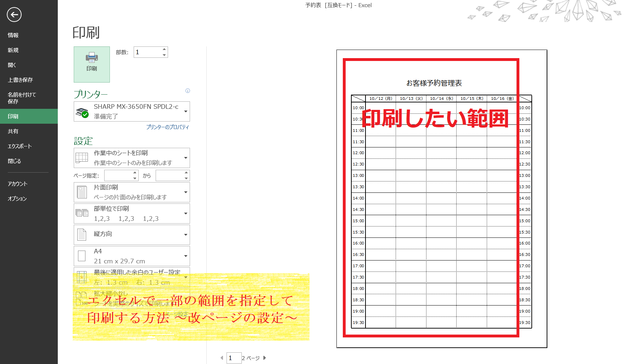Click the worksheet grid icon in print-what setting
625x364 pixels.
tap(82, 158)
